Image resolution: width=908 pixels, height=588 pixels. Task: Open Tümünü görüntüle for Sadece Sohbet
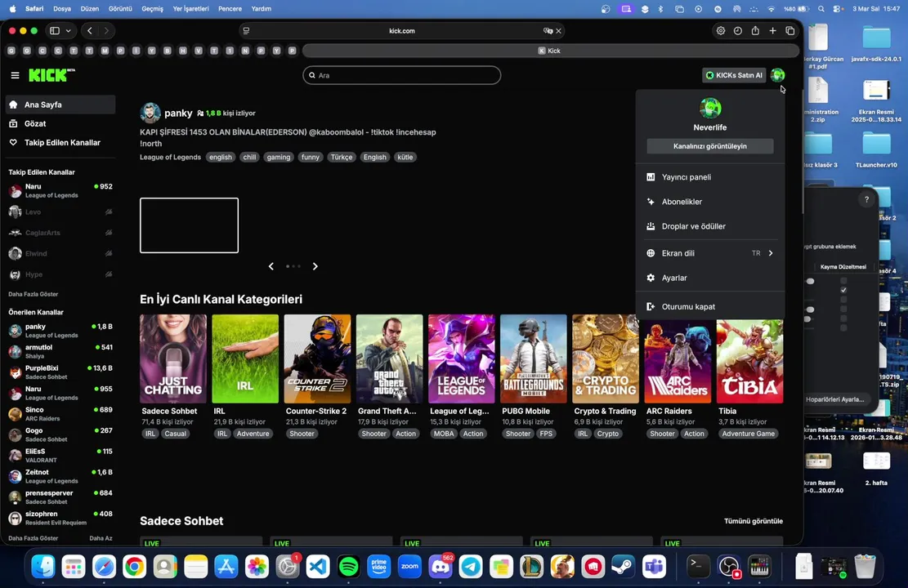(x=754, y=521)
